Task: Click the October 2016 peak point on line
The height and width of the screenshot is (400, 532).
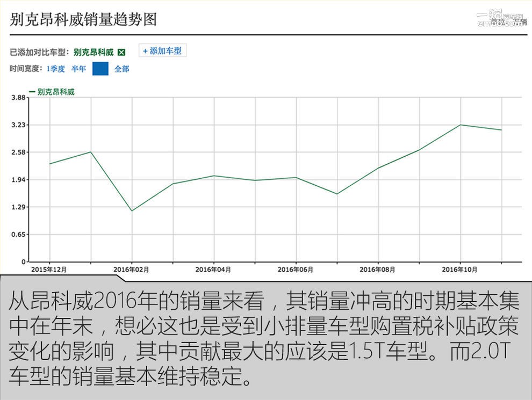Action: coord(461,125)
